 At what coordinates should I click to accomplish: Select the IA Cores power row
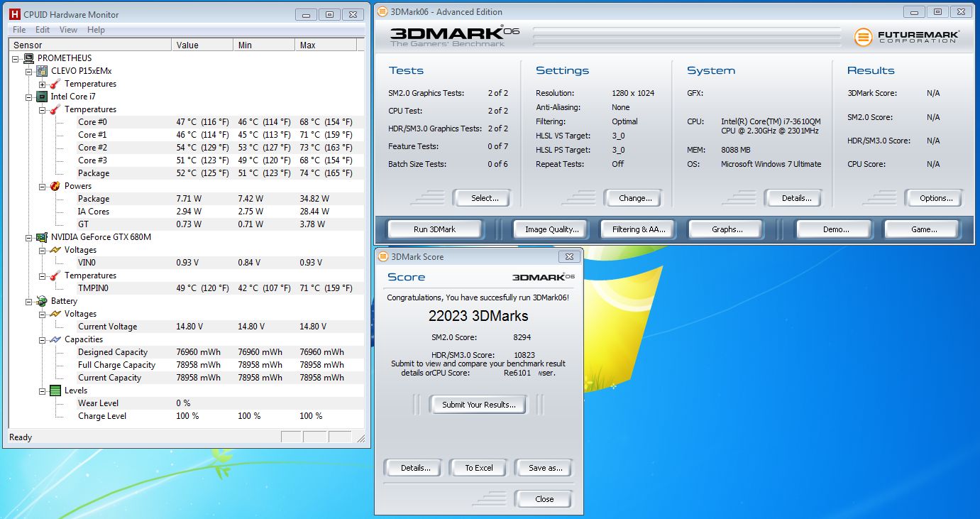tap(186, 212)
